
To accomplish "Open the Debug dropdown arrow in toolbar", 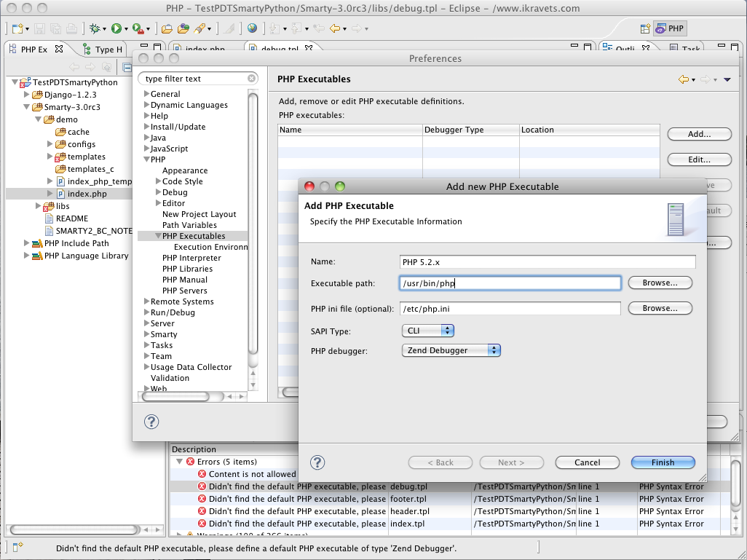I will [x=104, y=29].
